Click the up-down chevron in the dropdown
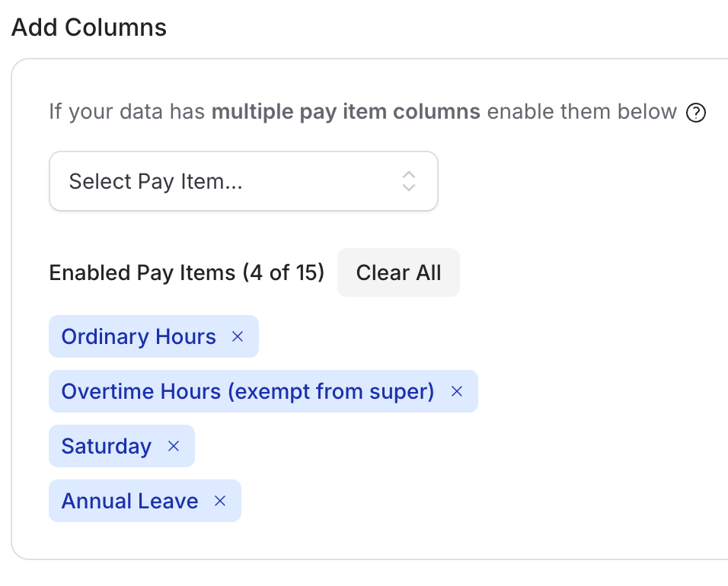This screenshot has width=728, height=586. pos(410,181)
